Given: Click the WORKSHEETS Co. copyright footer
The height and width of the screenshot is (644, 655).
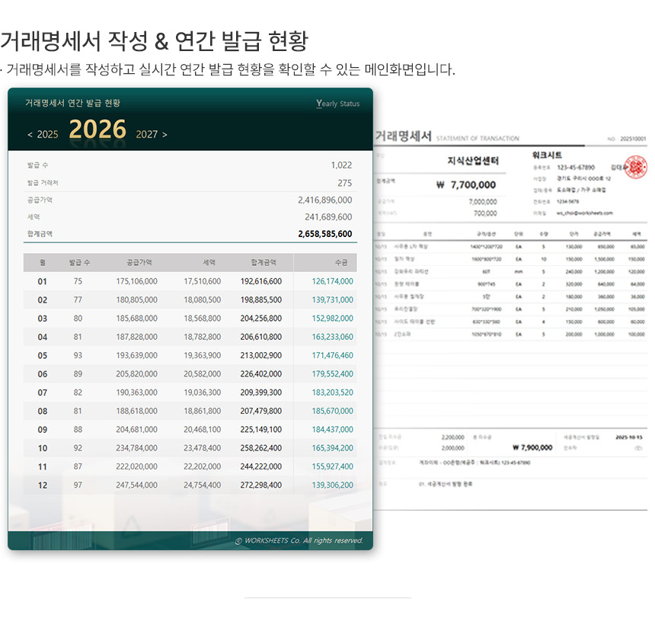Looking at the screenshot, I should (x=299, y=540).
